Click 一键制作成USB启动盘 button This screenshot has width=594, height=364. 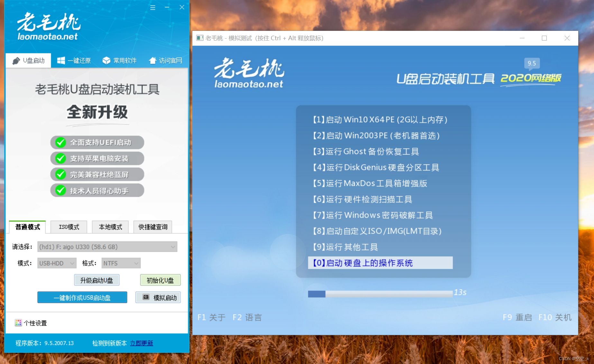pos(82,297)
